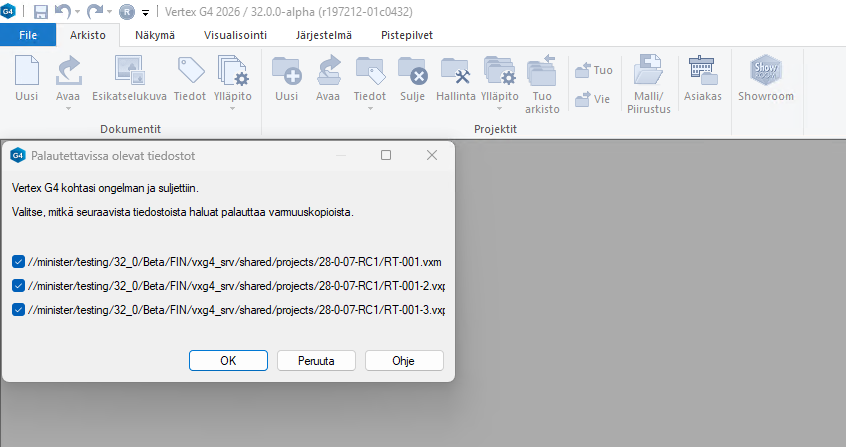
Task: Click the Vie export button
Action: [593, 99]
